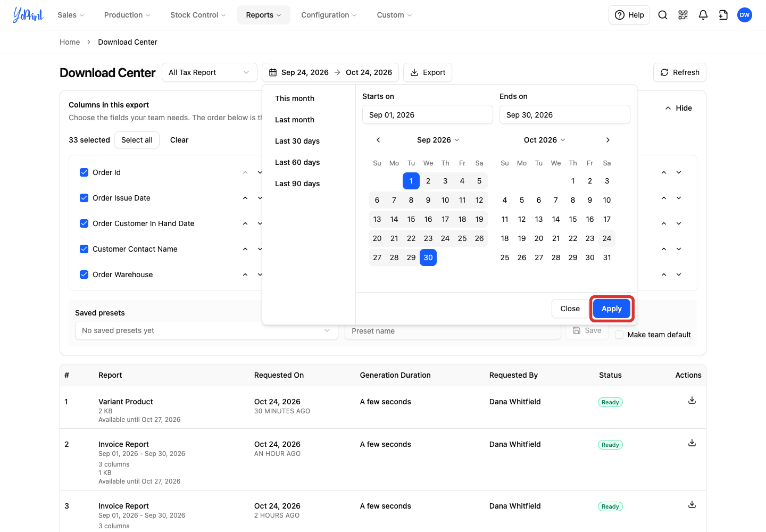Uncheck the Order Id column checkbox
The width and height of the screenshot is (766, 532).
tap(84, 172)
